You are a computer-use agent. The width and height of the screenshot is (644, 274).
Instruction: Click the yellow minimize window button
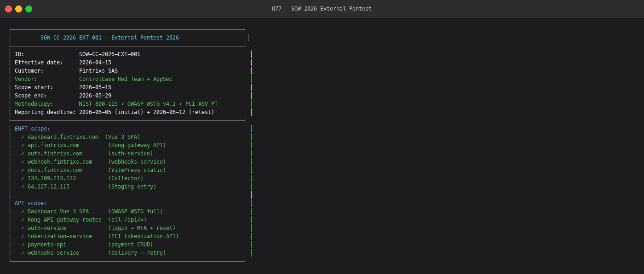pos(19,9)
